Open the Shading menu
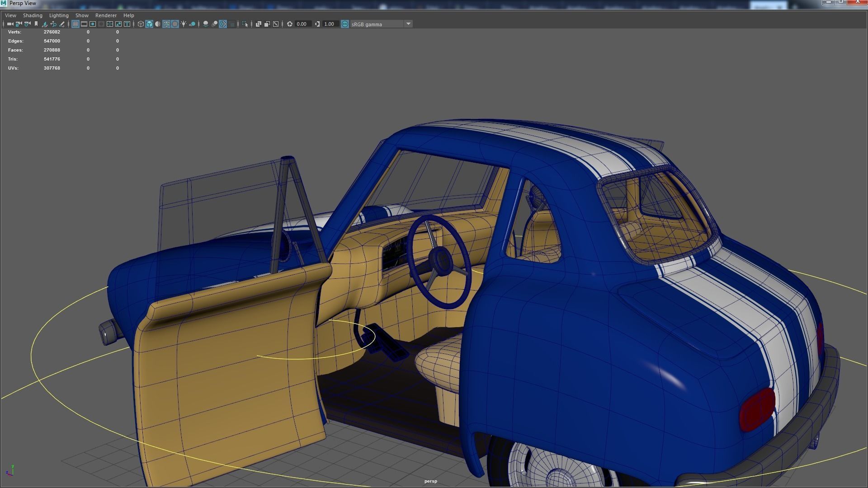Viewport: 868px width, 488px height. [33, 15]
